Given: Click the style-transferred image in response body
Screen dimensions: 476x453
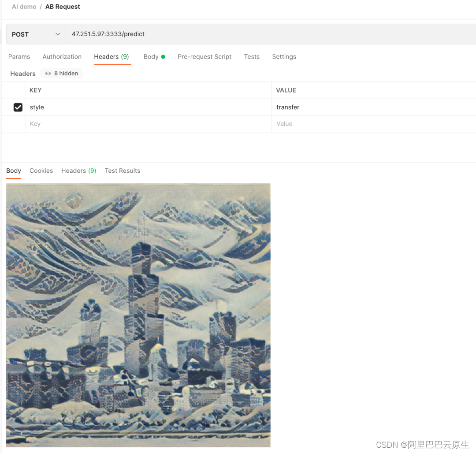Looking at the screenshot, I should click(138, 315).
